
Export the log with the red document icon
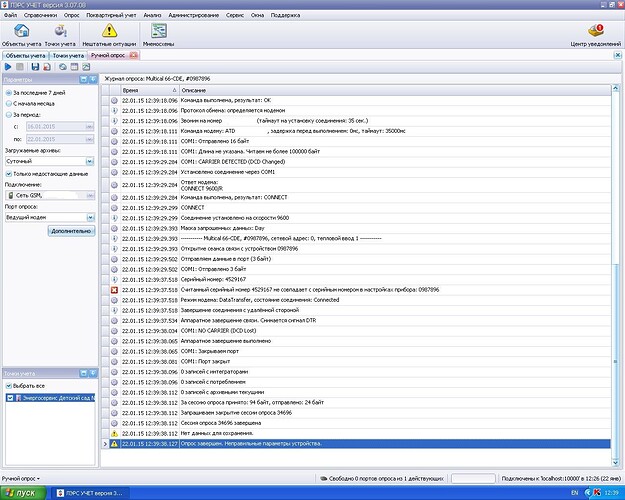(47, 67)
